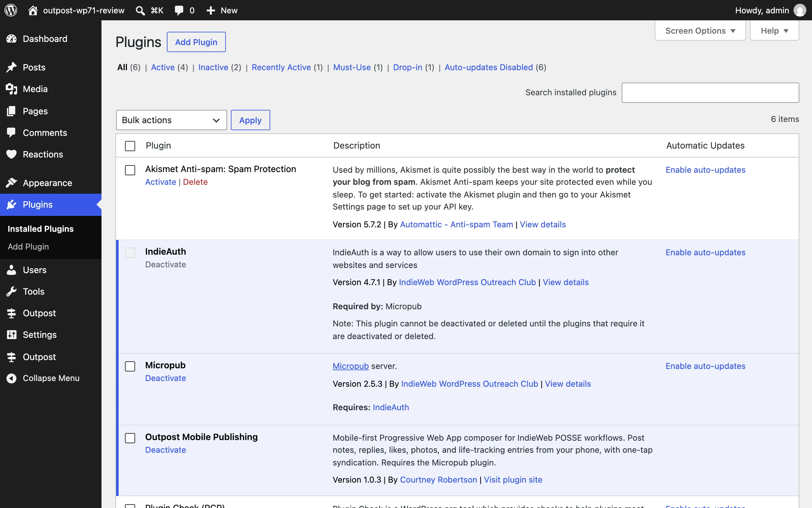Open the IndieAuth link under Requires

point(390,407)
